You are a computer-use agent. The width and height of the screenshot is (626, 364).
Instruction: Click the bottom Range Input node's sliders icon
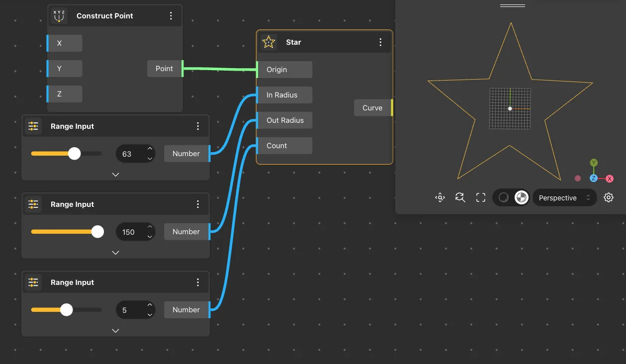[33, 282]
